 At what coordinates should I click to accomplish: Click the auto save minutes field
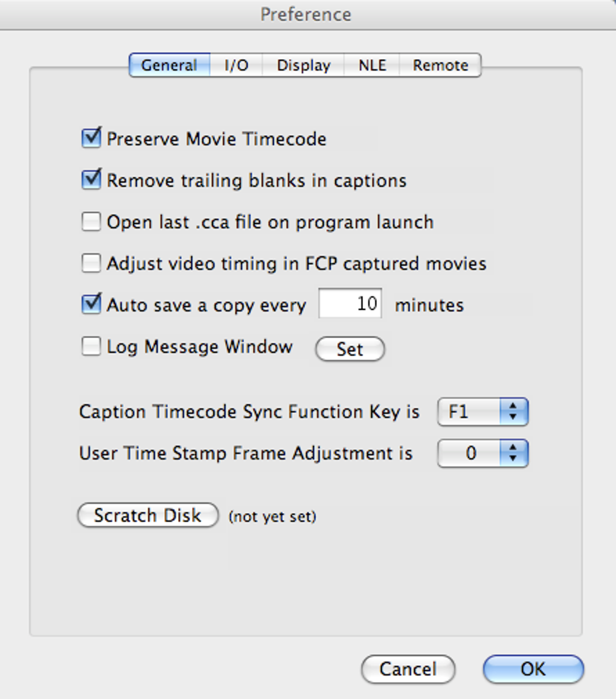coord(350,304)
